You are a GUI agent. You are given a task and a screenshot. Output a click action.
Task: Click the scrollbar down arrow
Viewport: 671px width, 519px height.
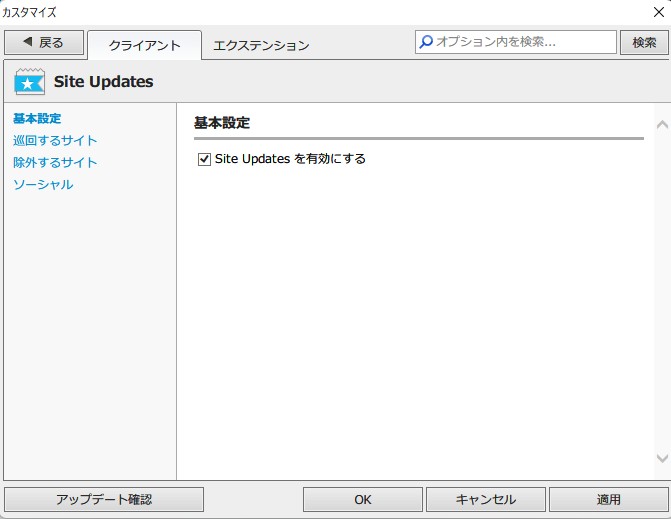coord(662,458)
